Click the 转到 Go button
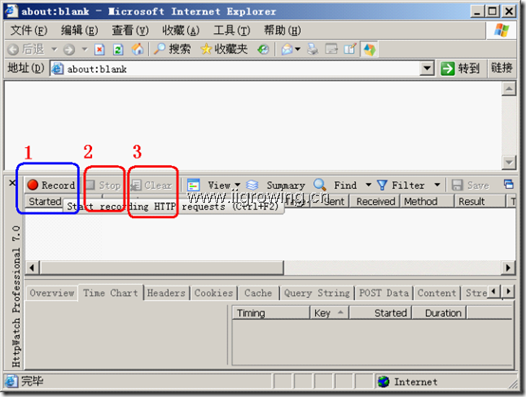 pyautogui.click(x=460, y=68)
